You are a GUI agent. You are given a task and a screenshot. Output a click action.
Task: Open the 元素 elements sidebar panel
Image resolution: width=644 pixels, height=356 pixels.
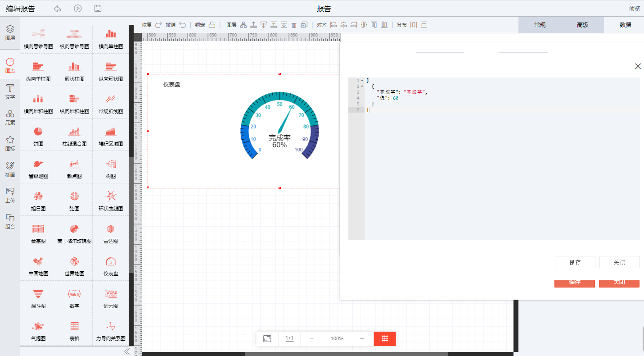coord(10,117)
